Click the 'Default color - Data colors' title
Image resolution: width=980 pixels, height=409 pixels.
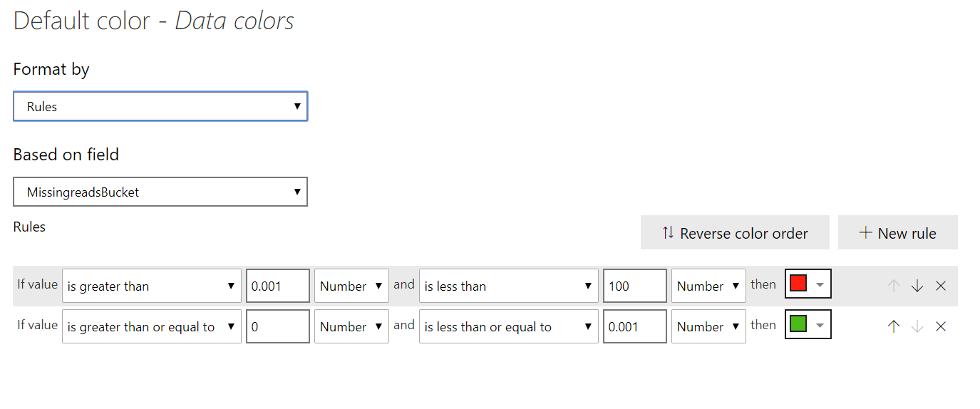coord(154,21)
